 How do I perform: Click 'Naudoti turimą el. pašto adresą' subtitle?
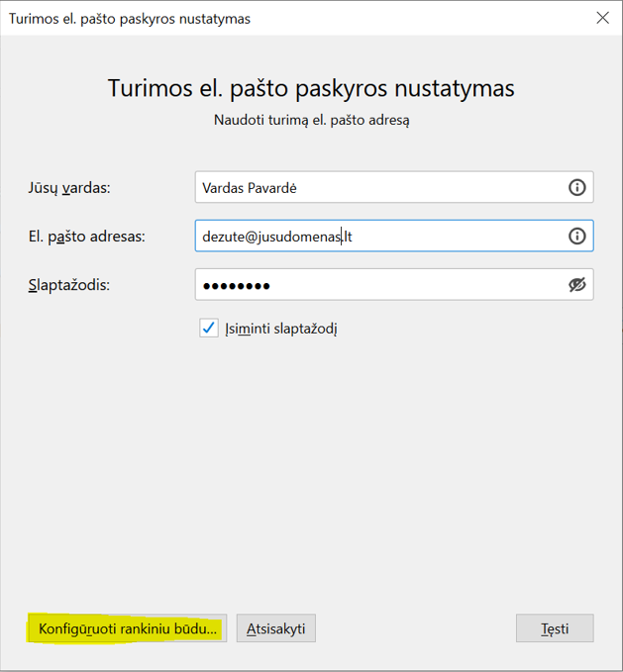tap(312, 120)
